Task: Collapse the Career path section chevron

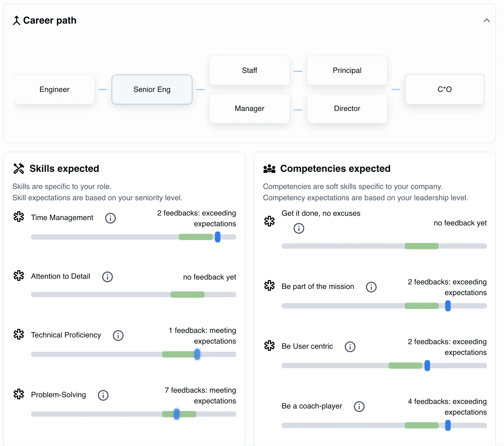Action: tap(487, 20)
